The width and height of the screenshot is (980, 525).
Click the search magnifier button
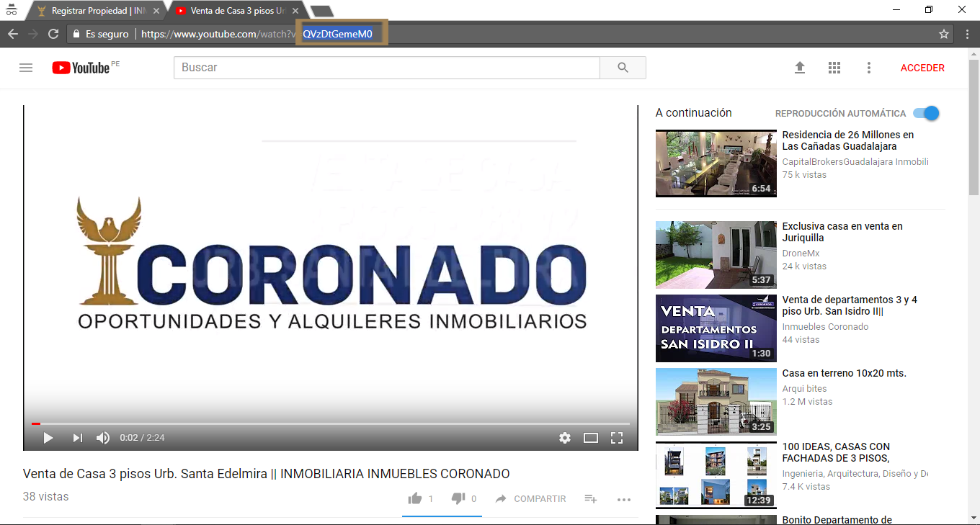(623, 68)
